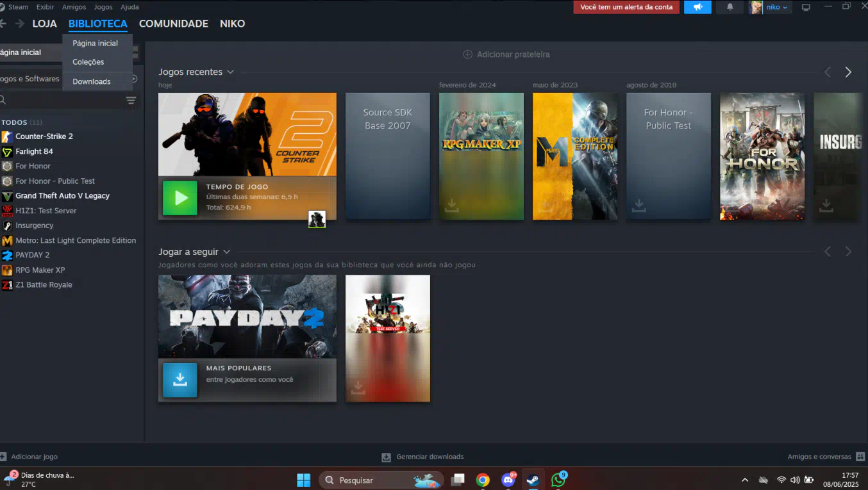Viewport: 868px width, 490px height.
Task: Click the account alert red button
Action: (x=626, y=7)
